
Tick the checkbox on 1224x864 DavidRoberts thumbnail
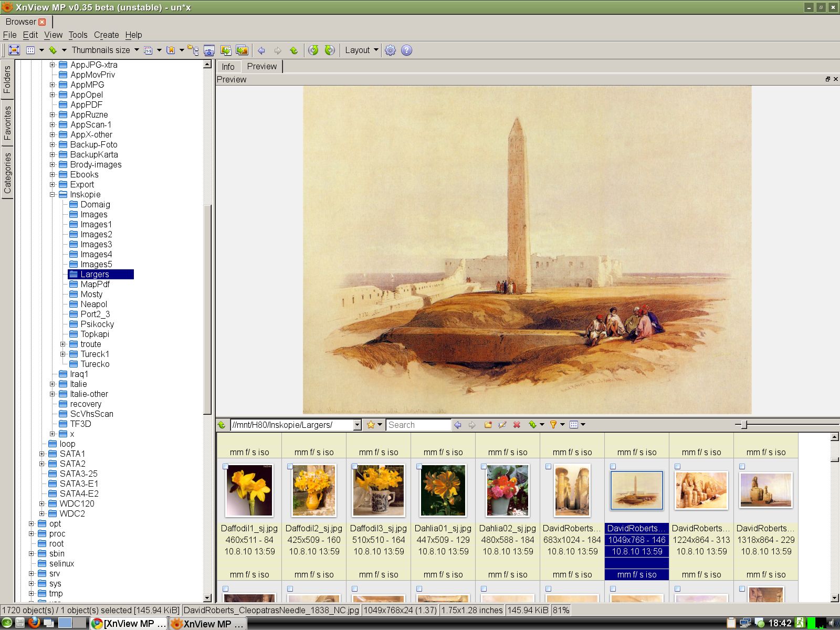pos(678,466)
